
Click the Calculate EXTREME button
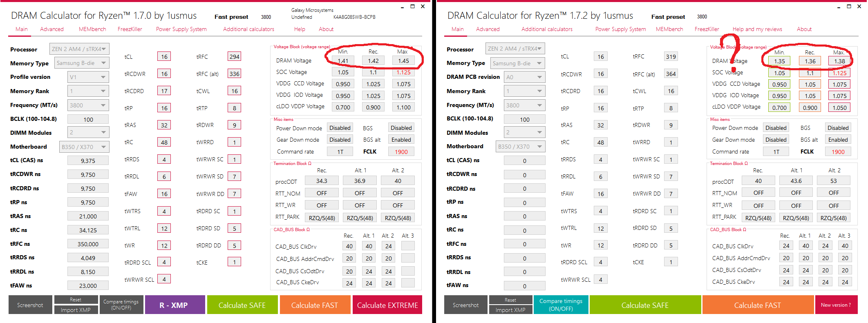coord(387,305)
